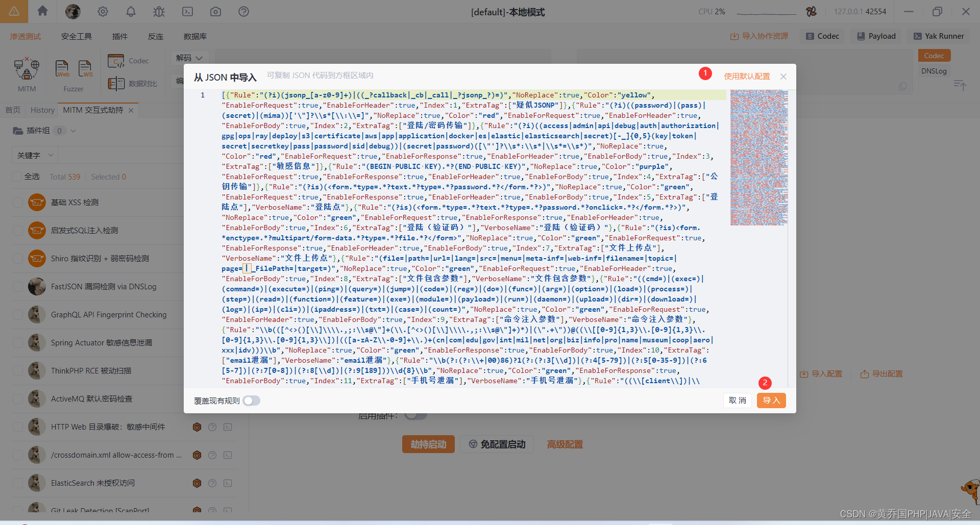980x525 pixels.
Task: Check the FastJSON 漏洞检测 checkbox
Action: pos(17,287)
